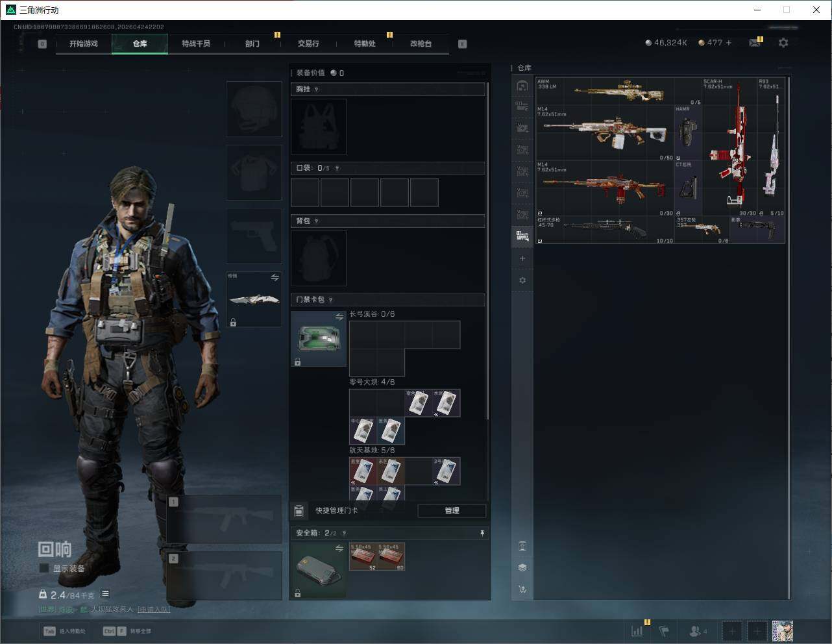832x644 pixels.
Task: Open the 特战干员 tab
Action: [196, 43]
